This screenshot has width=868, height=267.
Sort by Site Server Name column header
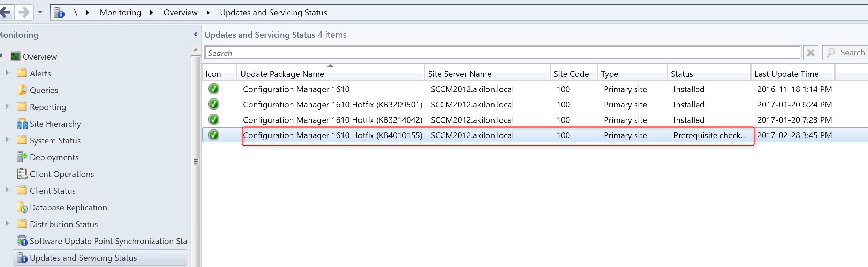487,74
